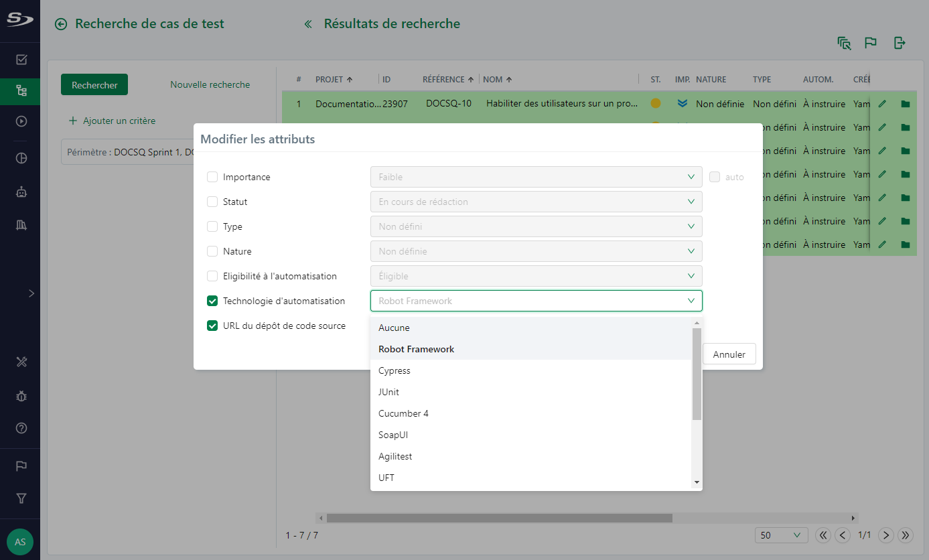Viewport: 929px width, 560px height.
Task: Open the bug tracker icon in sidebar
Action: (21, 396)
